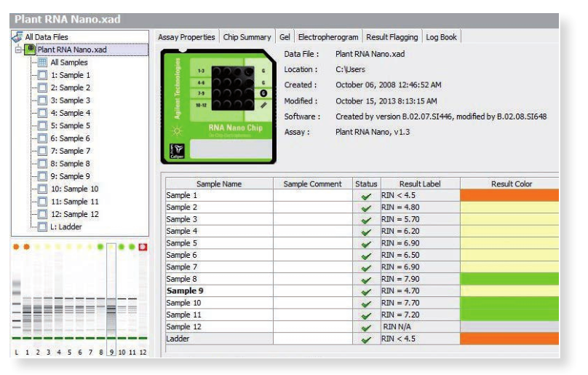Switch to the Electropherogram tab
This screenshot has height=375, width=588.
(x=327, y=37)
